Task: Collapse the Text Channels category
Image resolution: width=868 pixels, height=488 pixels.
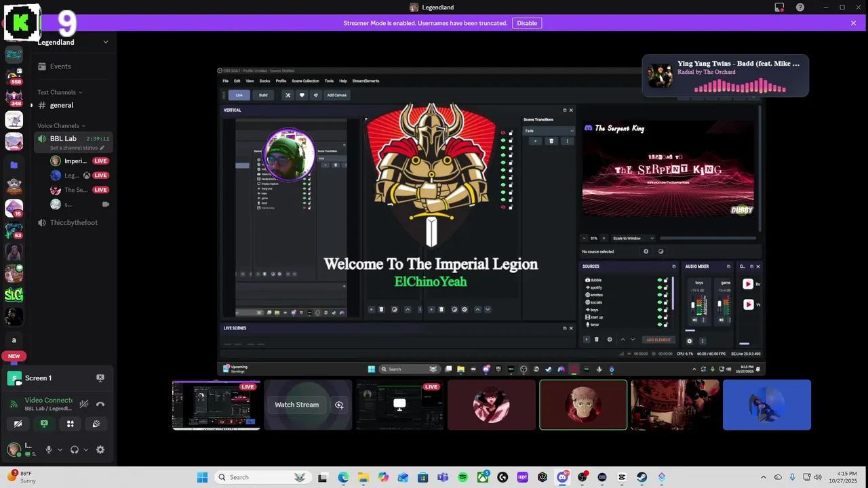Action: tap(60, 92)
